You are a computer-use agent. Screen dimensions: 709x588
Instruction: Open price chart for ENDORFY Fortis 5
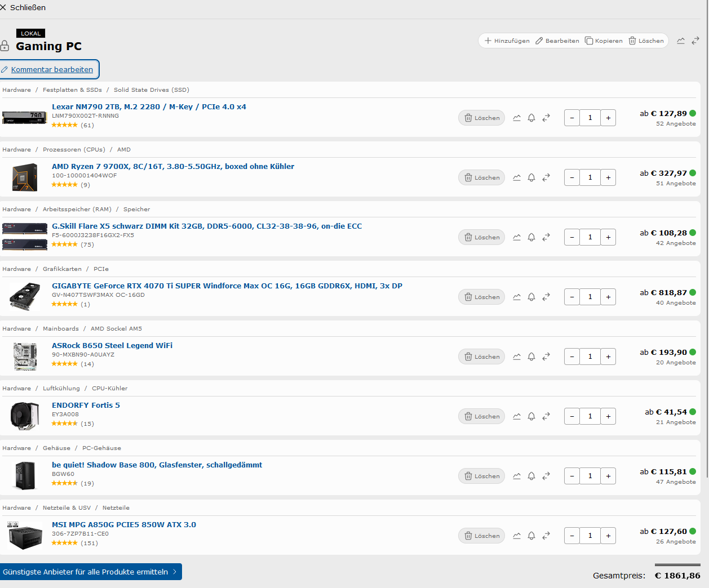pos(517,416)
